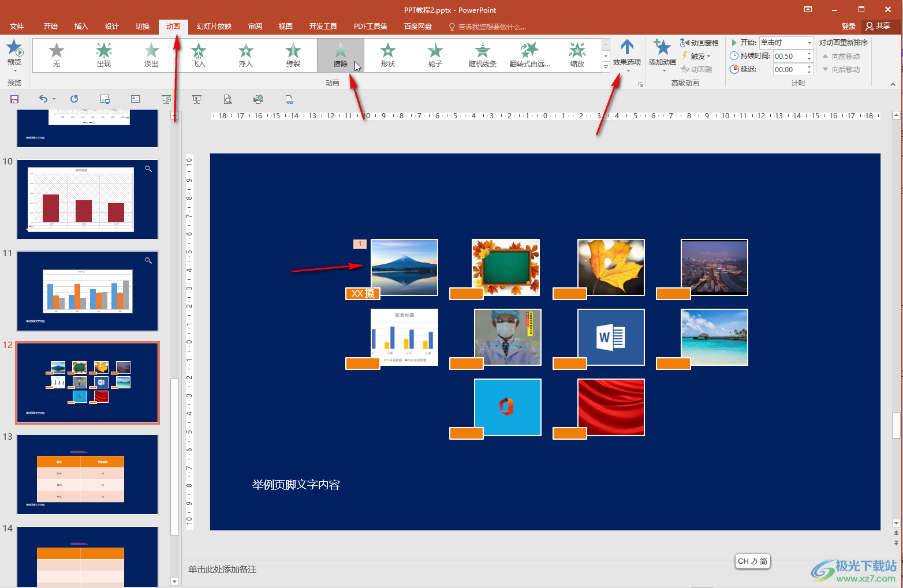The image size is (903, 588).
Task: Increase the Duration value stepper
Action: pos(809,54)
